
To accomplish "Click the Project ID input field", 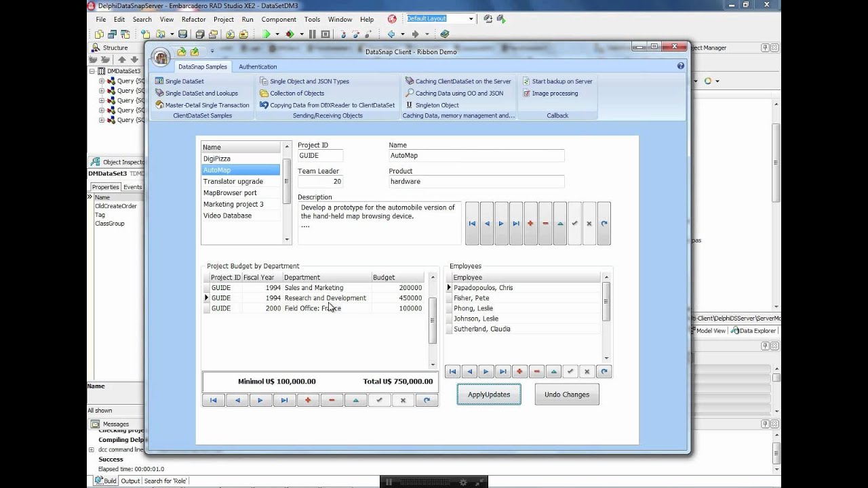I will [320, 156].
